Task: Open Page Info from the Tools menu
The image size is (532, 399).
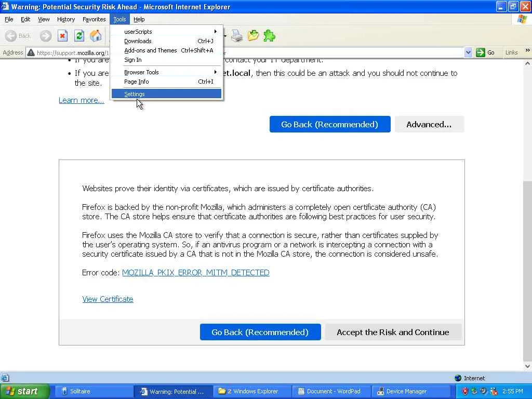Action: click(x=166, y=82)
